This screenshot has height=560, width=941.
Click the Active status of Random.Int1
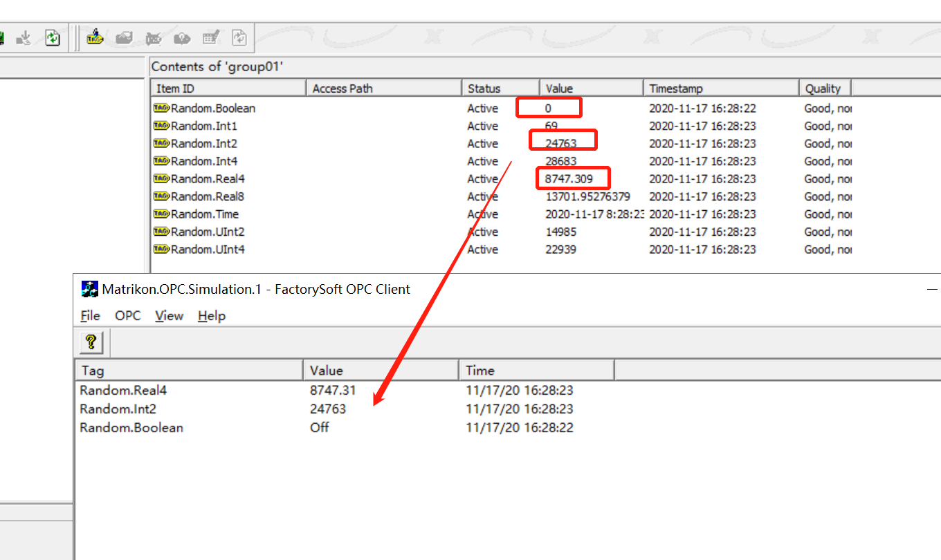click(x=482, y=126)
